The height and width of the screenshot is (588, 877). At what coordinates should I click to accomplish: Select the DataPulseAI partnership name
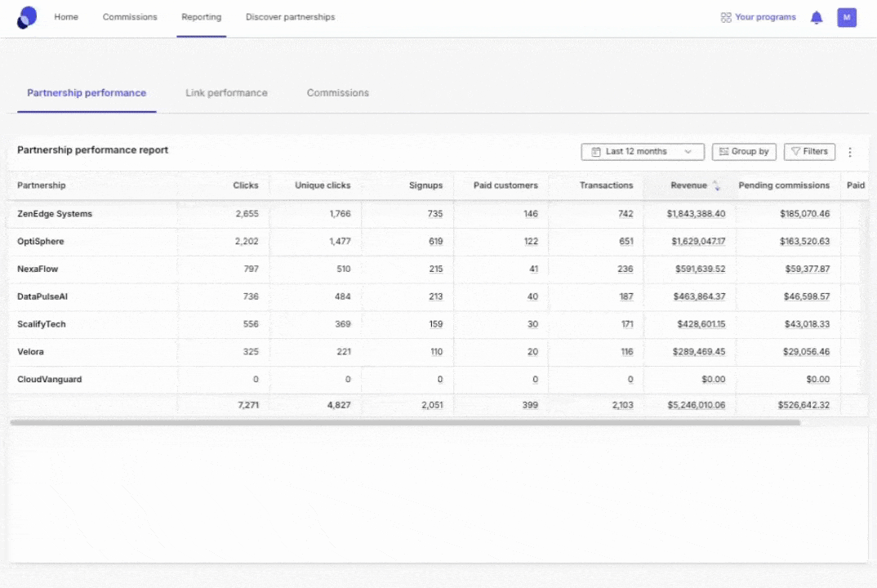pyautogui.click(x=42, y=296)
